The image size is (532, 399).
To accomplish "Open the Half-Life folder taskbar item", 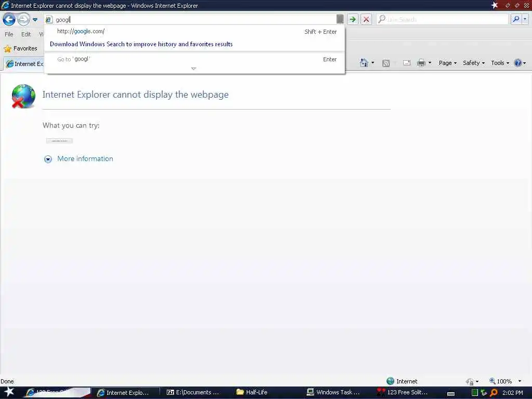I will coord(252,393).
